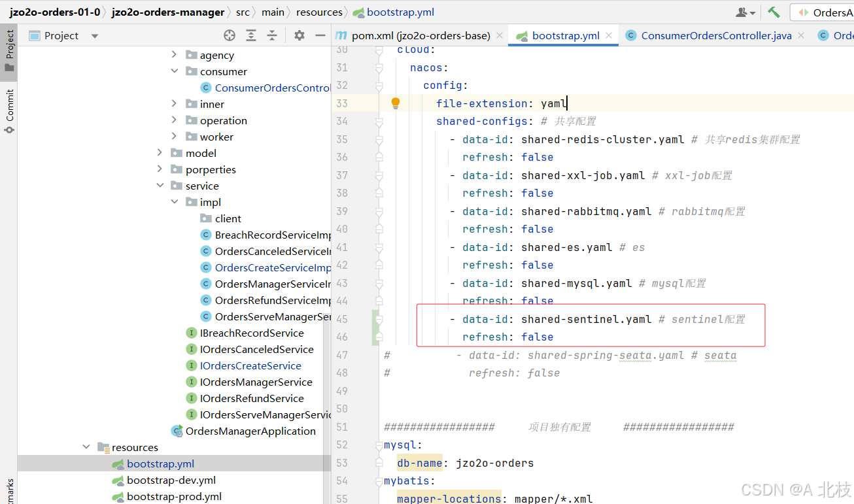The width and height of the screenshot is (854, 504).
Task: Click src in the path breadcrumb
Action: click(243, 12)
